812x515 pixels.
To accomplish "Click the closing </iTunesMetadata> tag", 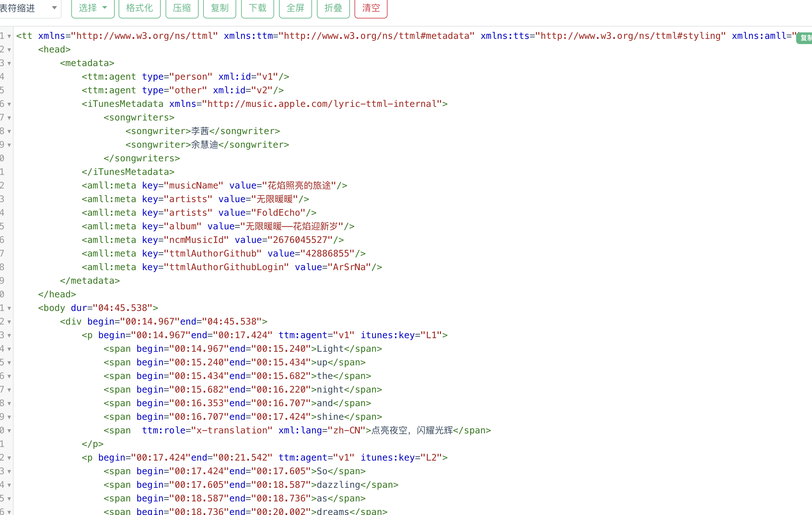I will 128,172.
